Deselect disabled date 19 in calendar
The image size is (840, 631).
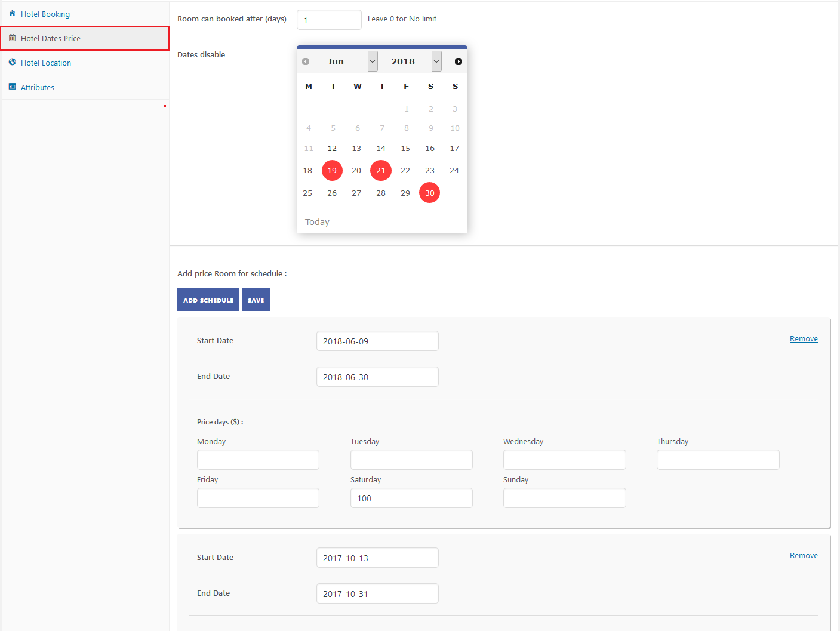332,171
